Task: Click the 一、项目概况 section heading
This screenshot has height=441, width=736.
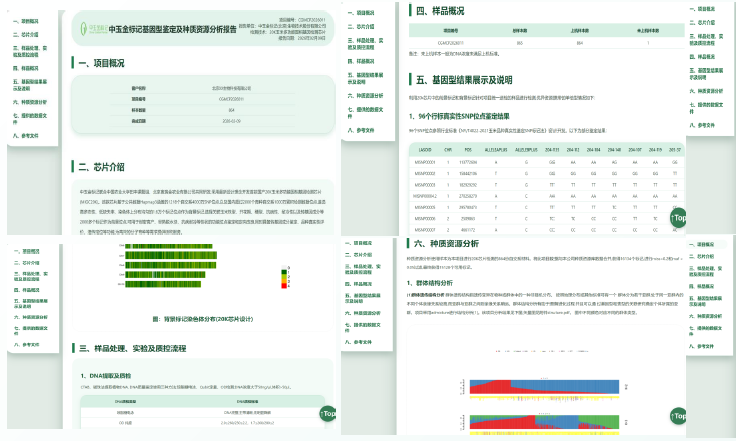Action: pos(101,63)
